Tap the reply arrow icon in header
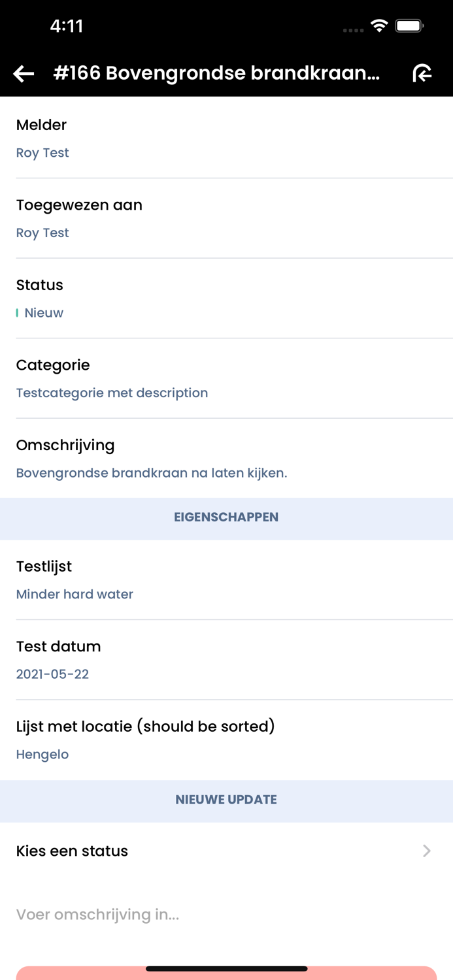Image resolution: width=453 pixels, height=980 pixels. click(x=422, y=73)
